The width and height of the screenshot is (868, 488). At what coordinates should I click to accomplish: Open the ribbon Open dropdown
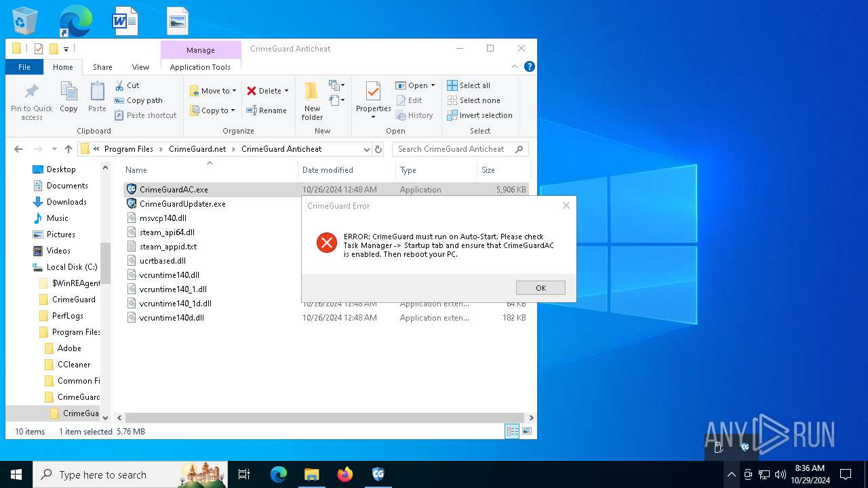click(415, 85)
